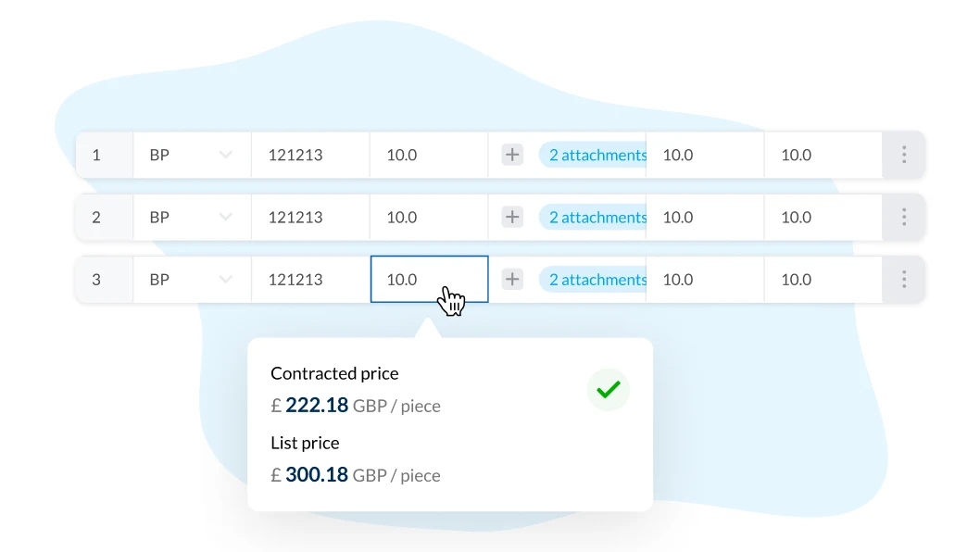Open the three-dot menu for row 3

[x=904, y=279]
